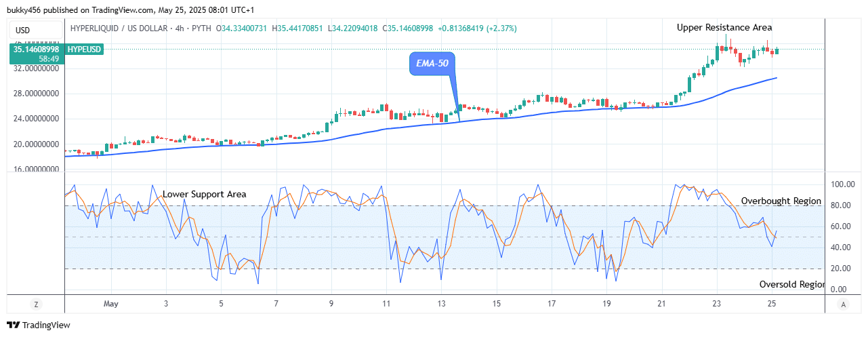The width and height of the screenshot is (868, 337).
Task: Click the TradingView logo icon
Action: tap(13, 325)
